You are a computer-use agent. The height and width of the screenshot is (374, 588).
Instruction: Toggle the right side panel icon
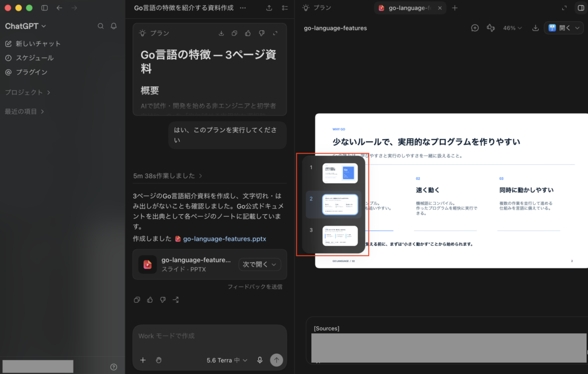click(581, 8)
